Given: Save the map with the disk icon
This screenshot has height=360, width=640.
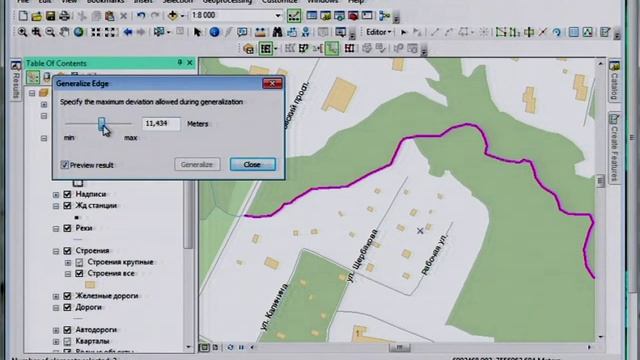Looking at the screenshot, I should 50,16.
